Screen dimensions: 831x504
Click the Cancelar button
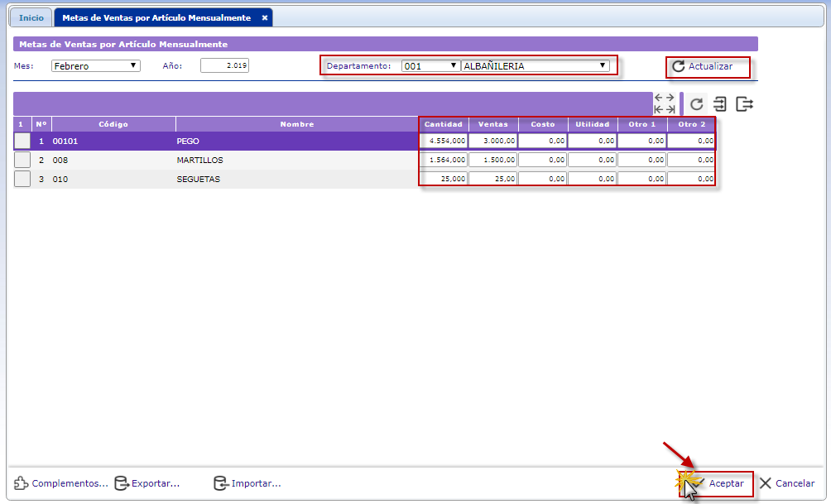tap(786, 483)
